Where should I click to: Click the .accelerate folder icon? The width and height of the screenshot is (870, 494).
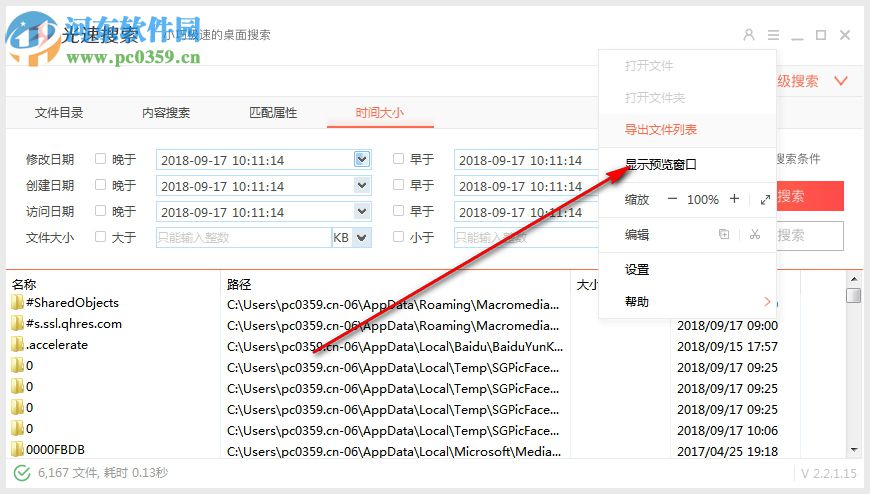point(17,345)
